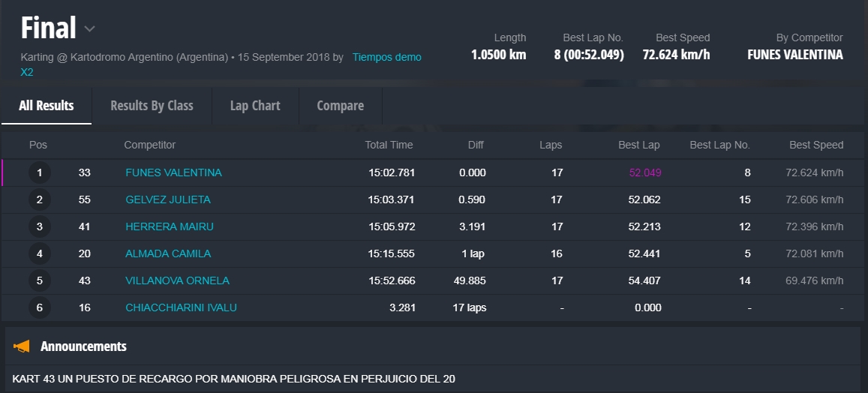Click position 3 circle badge
The image size is (868, 393).
40,227
